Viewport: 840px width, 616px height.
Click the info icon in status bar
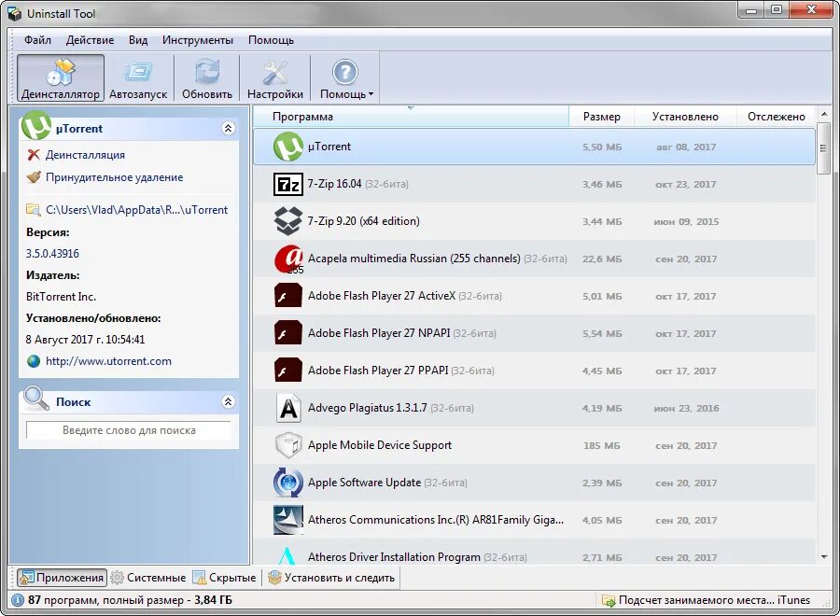17,600
